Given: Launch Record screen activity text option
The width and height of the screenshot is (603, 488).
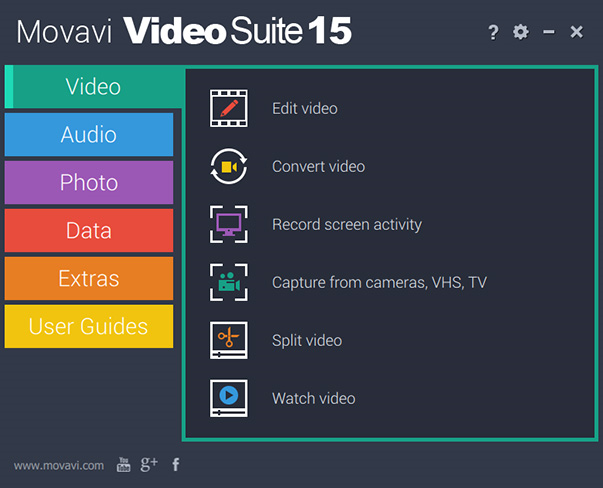Looking at the screenshot, I should coord(347,225).
